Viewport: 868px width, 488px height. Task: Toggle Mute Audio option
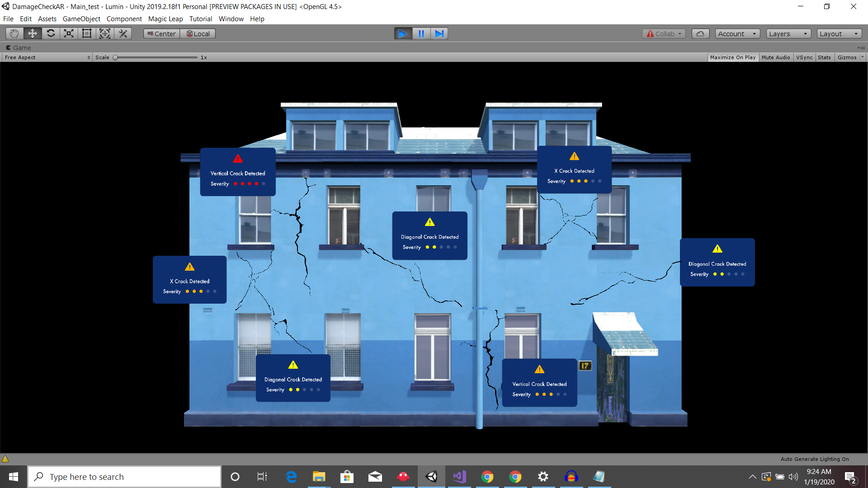tap(776, 57)
